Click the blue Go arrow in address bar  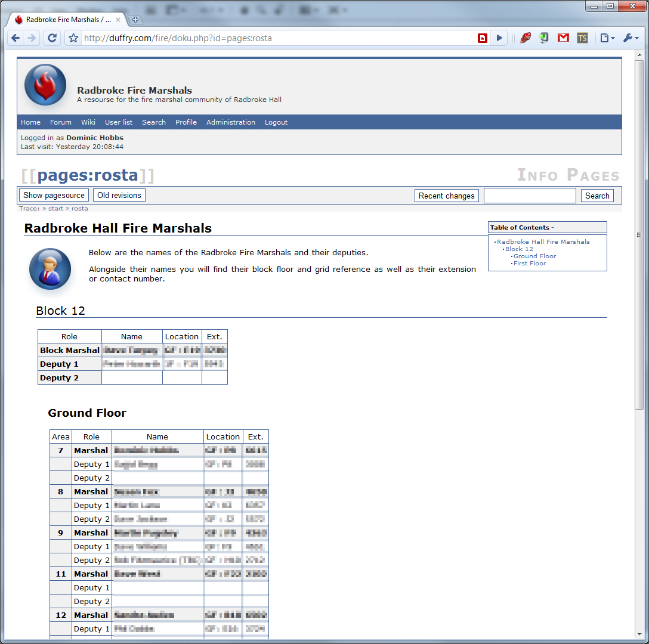[x=499, y=38]
